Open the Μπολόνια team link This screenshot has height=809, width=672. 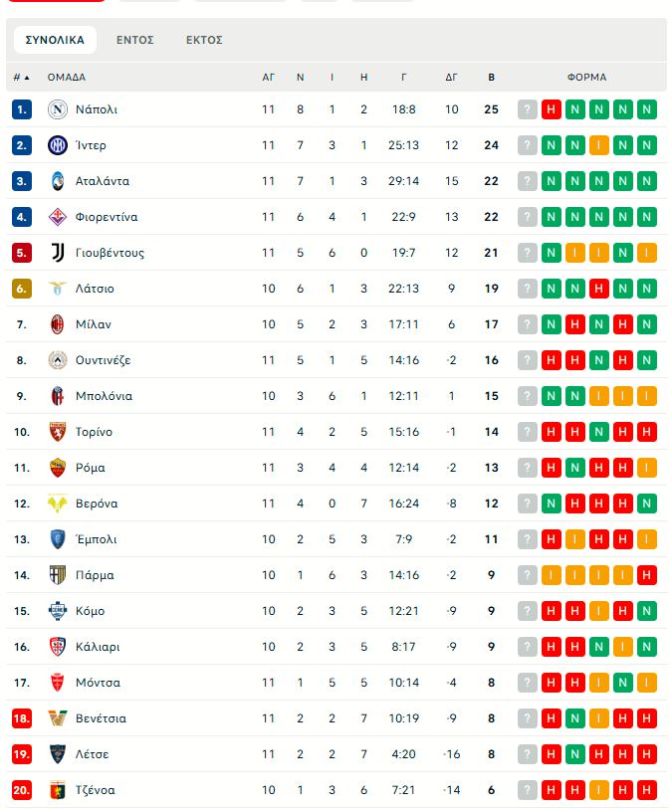tap(104, 396)
